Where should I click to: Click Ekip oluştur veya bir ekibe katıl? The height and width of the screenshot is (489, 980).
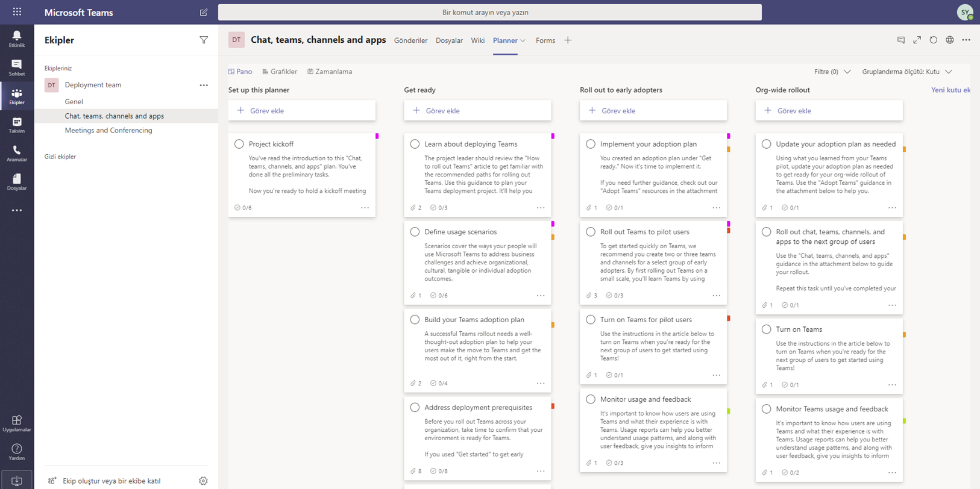click(105, 481)
